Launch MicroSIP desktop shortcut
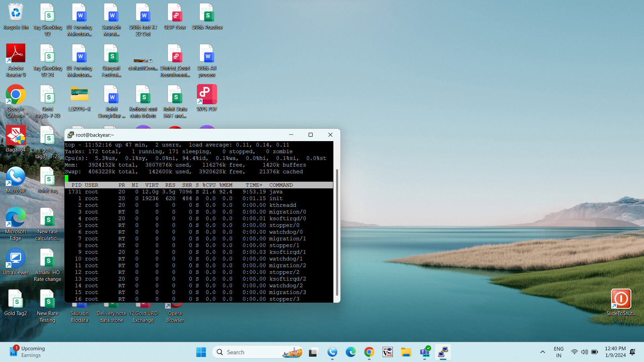The width and height of the screenshot is (644, 362). pyautogui.click(x=16, y=180)
